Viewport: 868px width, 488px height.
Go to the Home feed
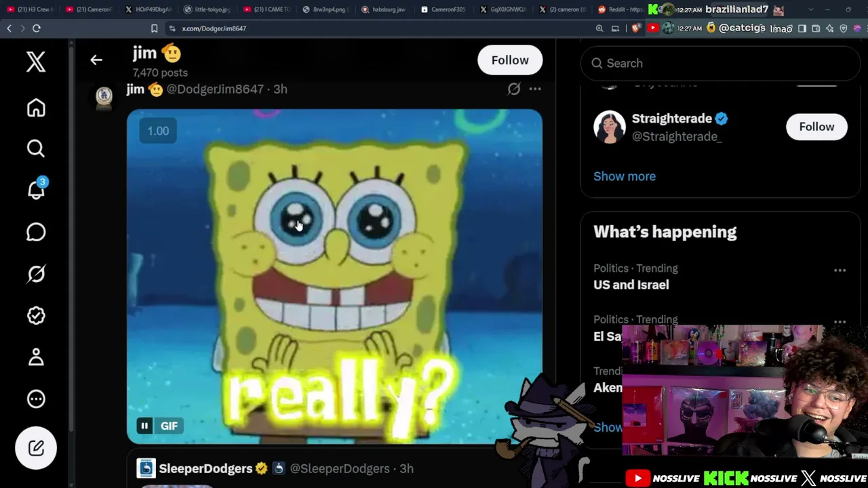pos(36,108)
